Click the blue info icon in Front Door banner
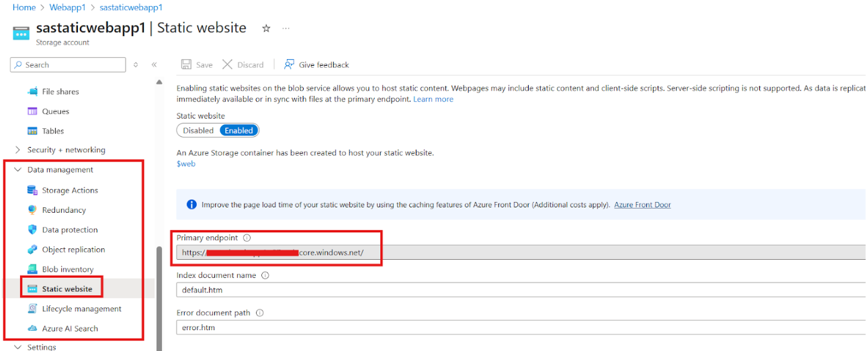The height and width of the screenshot is (351, 868). pos(191,205)
